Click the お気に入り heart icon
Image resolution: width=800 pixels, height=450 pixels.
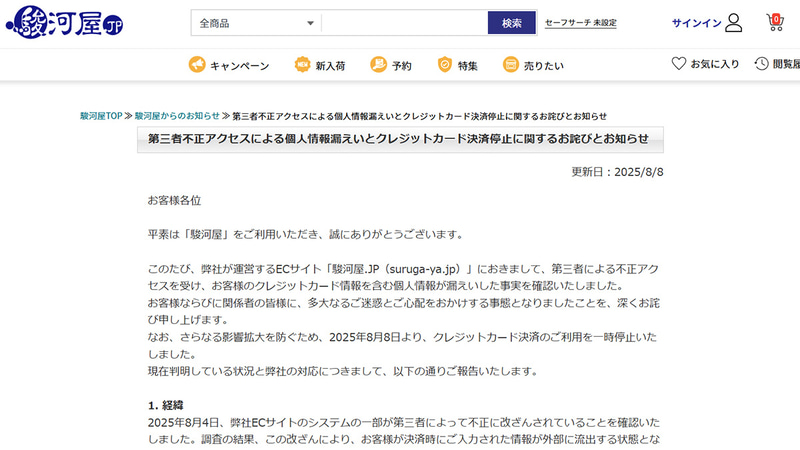[679, 63]
